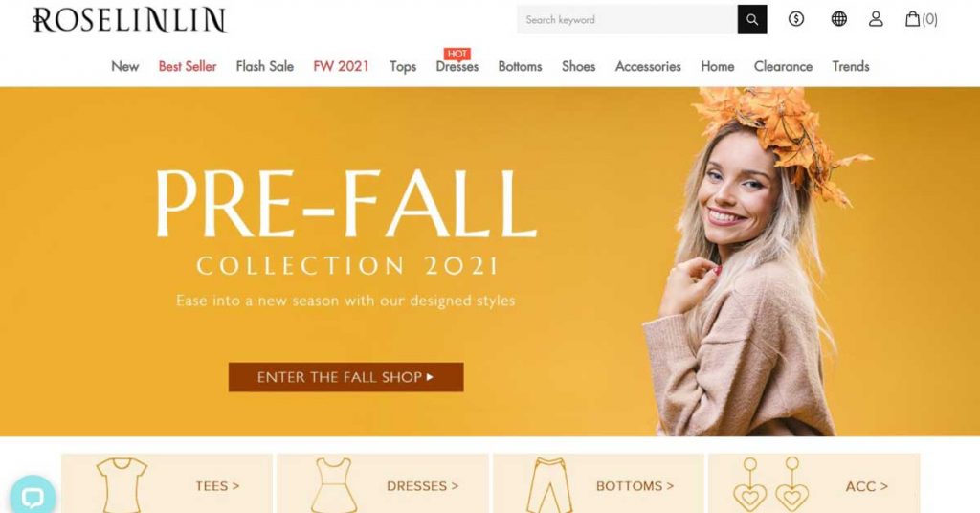The width and height of the screenshot is (980, 513).
Task: Click the Enter the Fall Shop button
Action: pos(345,377)
